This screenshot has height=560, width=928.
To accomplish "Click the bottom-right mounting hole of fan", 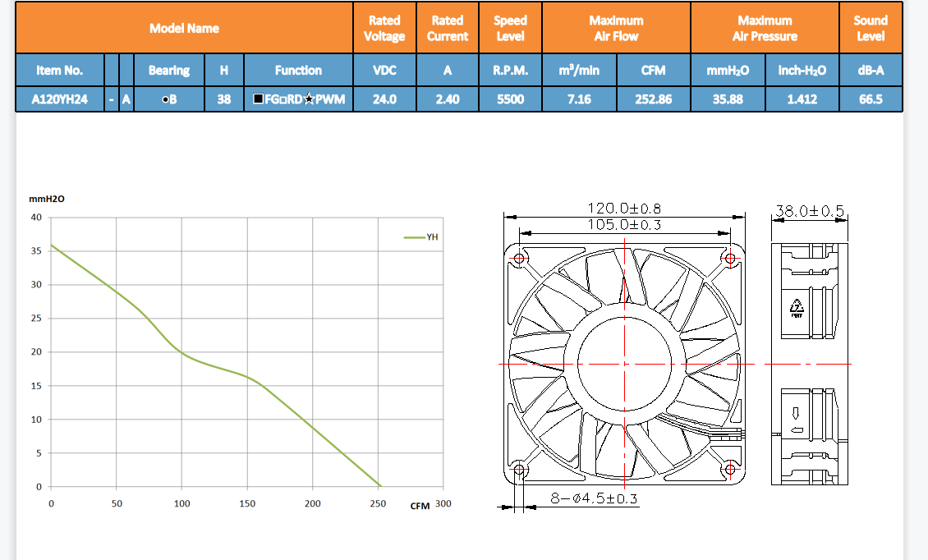I will click(730, 470).
